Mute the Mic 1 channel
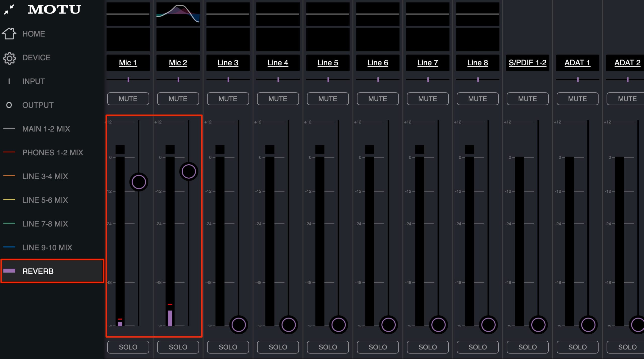Image resolution: width=644 pixels, height=359 pixels. [x=128, y=99]
